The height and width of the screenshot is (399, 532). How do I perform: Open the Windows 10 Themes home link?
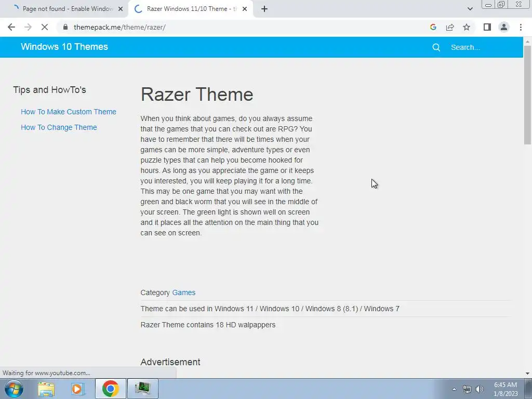point(64,47)
